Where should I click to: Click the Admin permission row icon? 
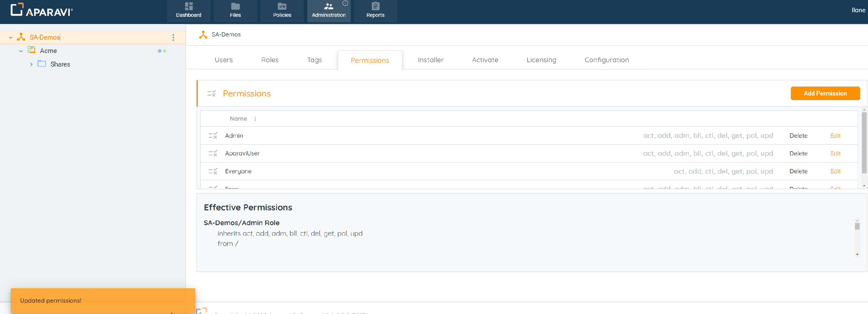[213, 135]
